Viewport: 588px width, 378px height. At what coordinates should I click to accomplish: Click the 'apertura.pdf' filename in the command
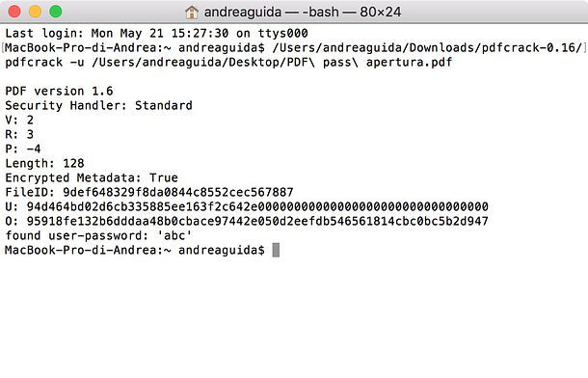[x=409, y=63]
